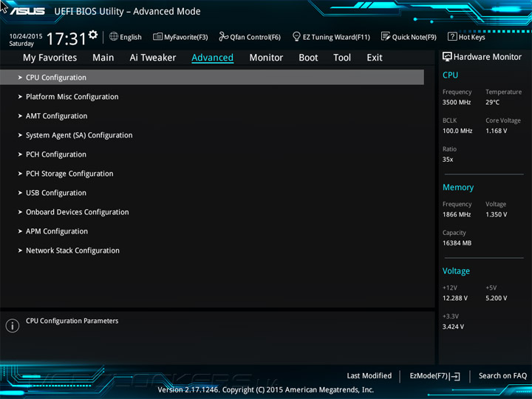The width and height of the screenshot is (532, 399).
Task: Go to the Boot tab
Action: coord(308,58)
